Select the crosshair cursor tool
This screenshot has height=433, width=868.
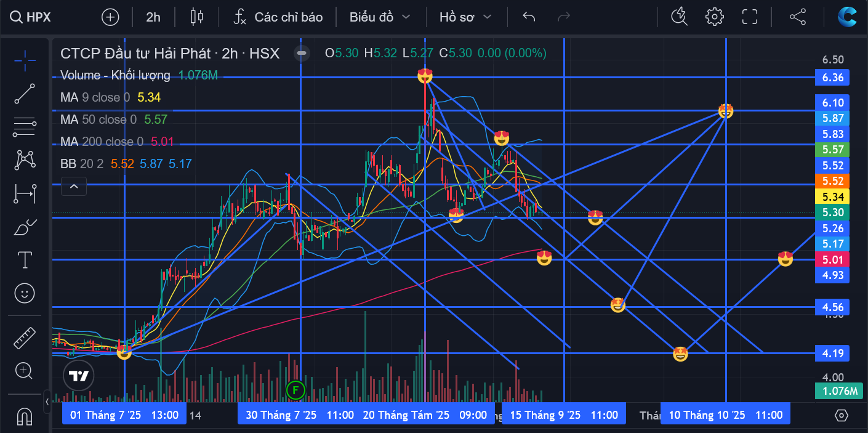25,59
